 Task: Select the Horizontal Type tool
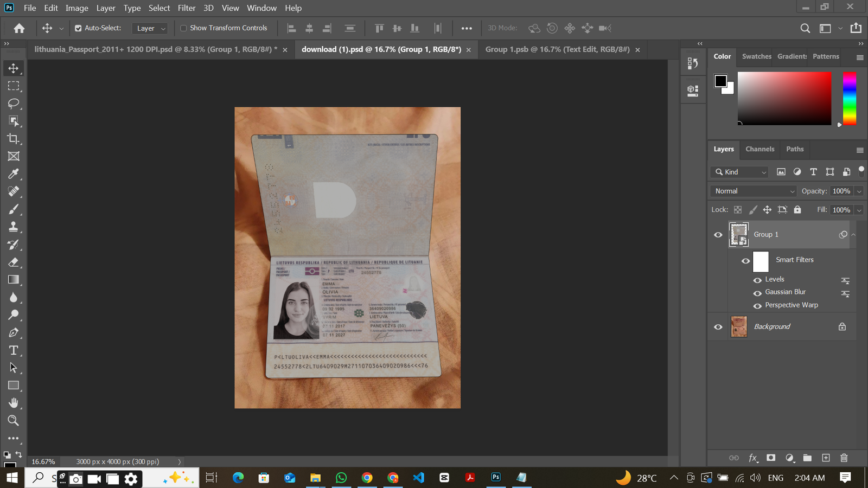coord(14,350)
